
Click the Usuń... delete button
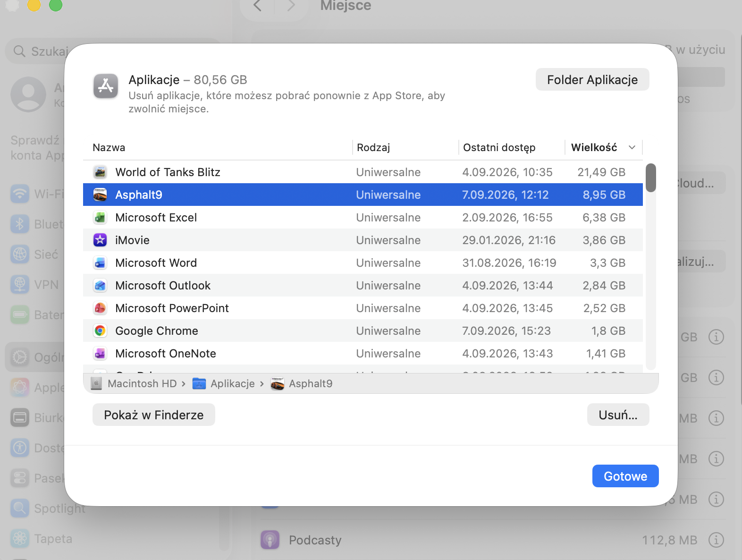(618, 415)
